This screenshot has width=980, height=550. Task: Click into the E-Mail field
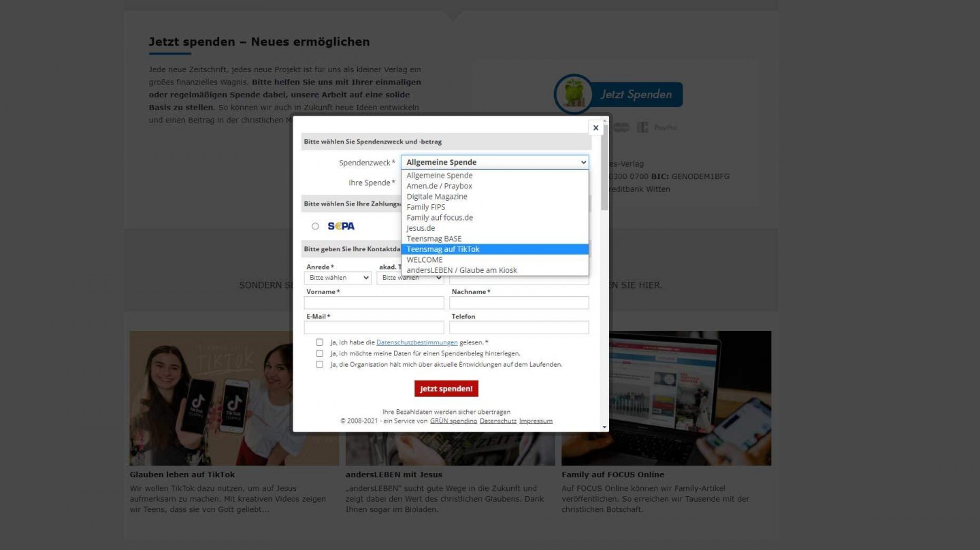click(x=374, y=327)
